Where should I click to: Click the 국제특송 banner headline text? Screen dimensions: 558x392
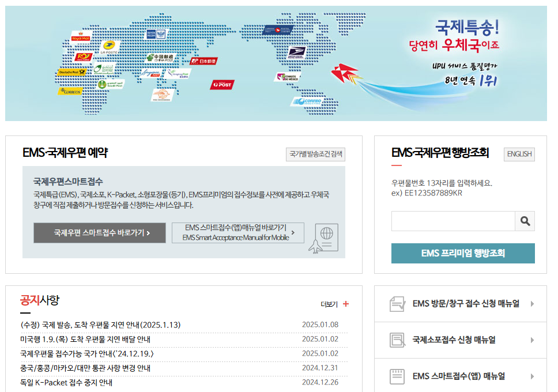pyautogui.click(x=467, y=27)
